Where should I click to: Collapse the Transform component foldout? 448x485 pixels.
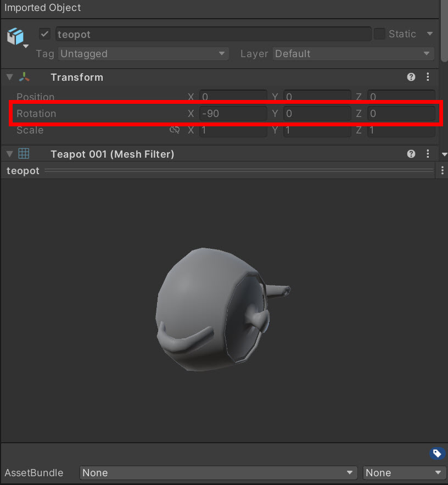click(9, 77)
